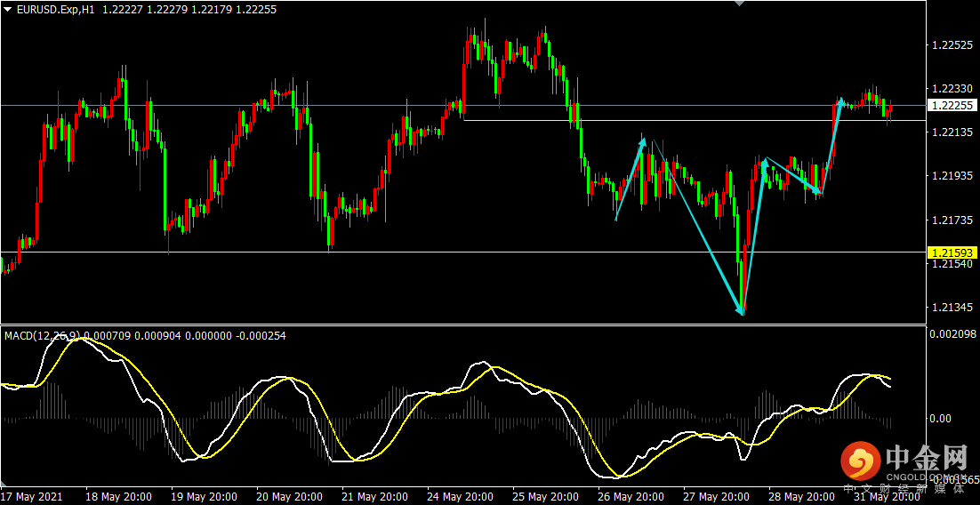Click the 0.00 level on the MACD scale
Screen dimensions: 980x505
(x=942, y=418)
